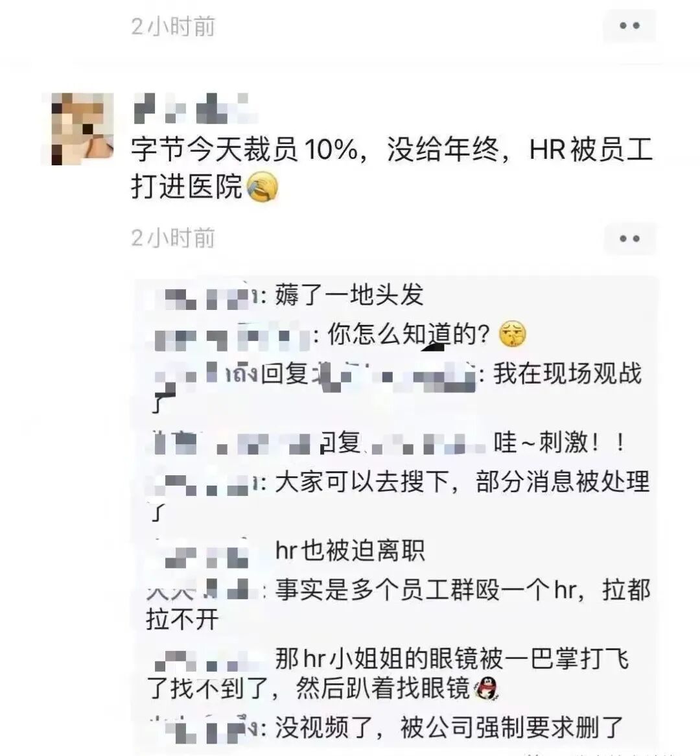Tap the huffing face emoji after 你怎么知道的
This screenshot has height=756, width=700.
click(513, 334)
